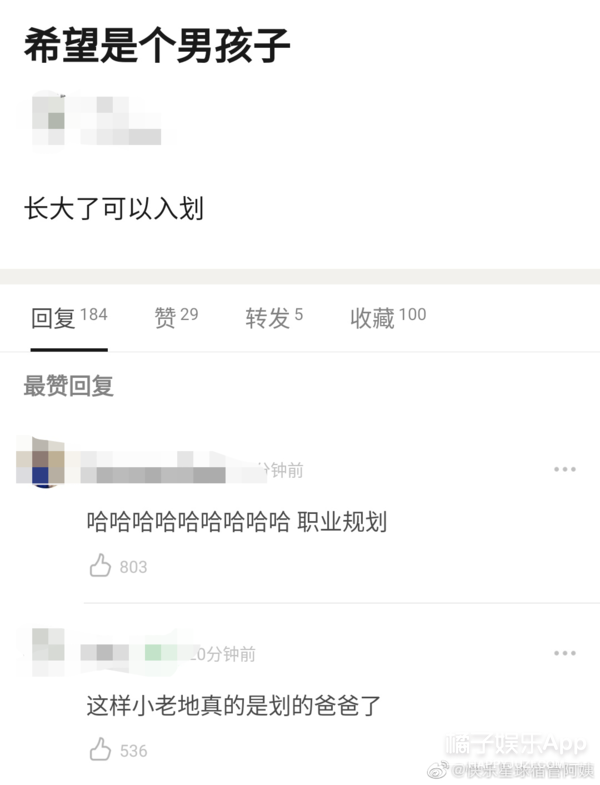The width and height of the screenshot is (600, 785).
Task: Switch to the 收藏 100 tab
Action: [x=388, y=317]
